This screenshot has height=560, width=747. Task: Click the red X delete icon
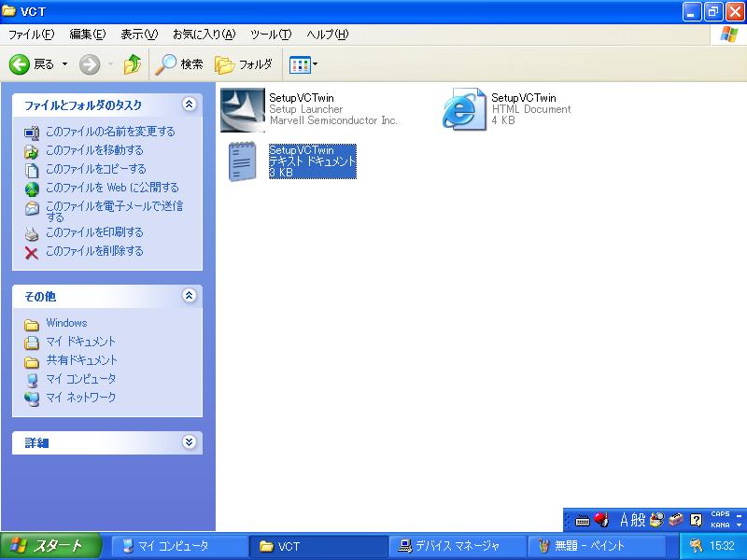(32, 252)
